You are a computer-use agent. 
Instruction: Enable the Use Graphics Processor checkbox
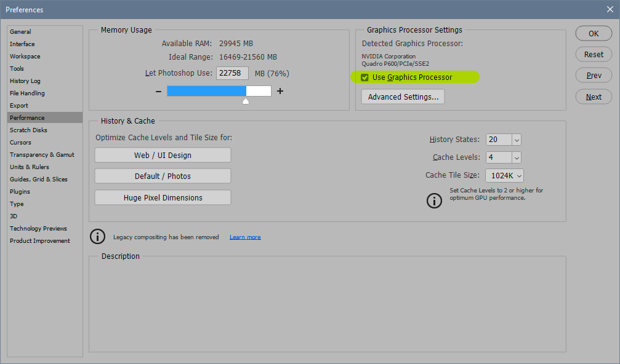click(x=365, y=77)
